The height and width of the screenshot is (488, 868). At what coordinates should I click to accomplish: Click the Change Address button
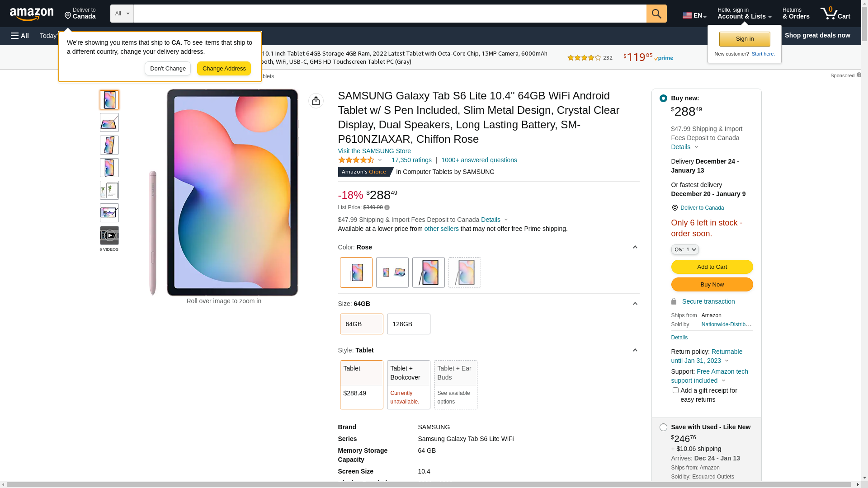(x=224, y=69)
